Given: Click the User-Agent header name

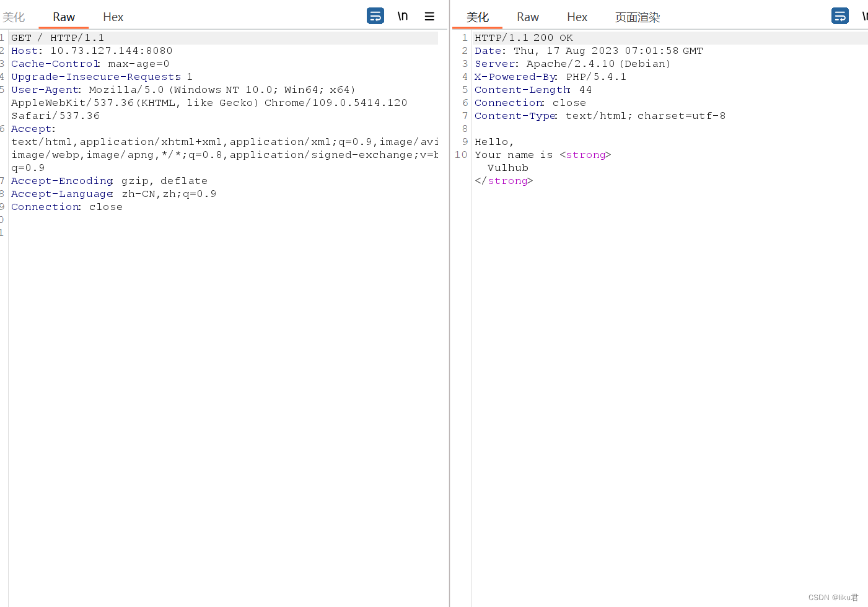Looking at the screenshot, I should point(45,90).
